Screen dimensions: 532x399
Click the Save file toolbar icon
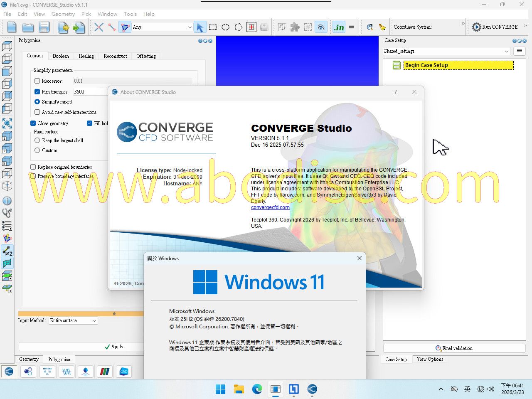tap(44, 27)
